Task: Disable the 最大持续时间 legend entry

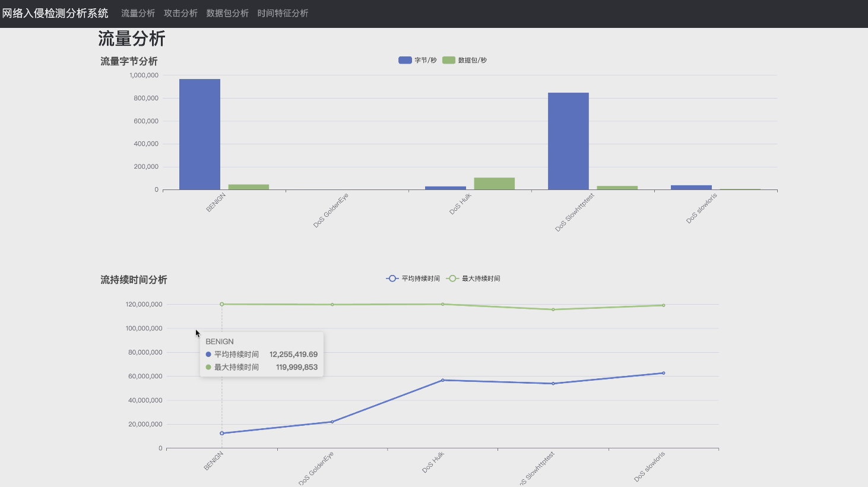Action: tap(473, 279)
